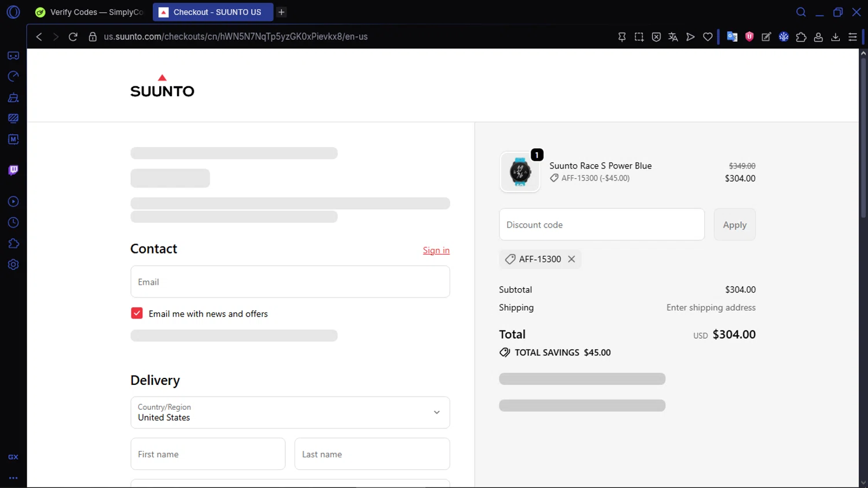Open the Opera menu logo
This screenshot has height=488, width=868.
pos(13,12)
